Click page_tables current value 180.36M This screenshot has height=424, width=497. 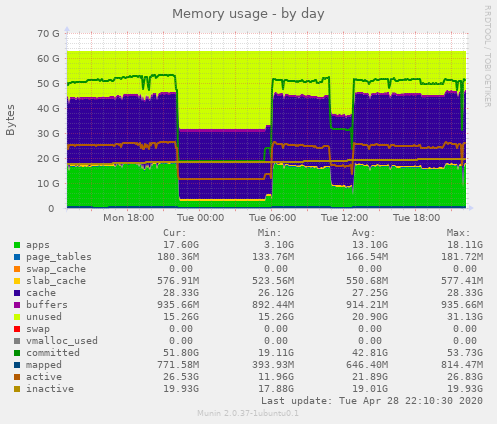pos(178,257)
